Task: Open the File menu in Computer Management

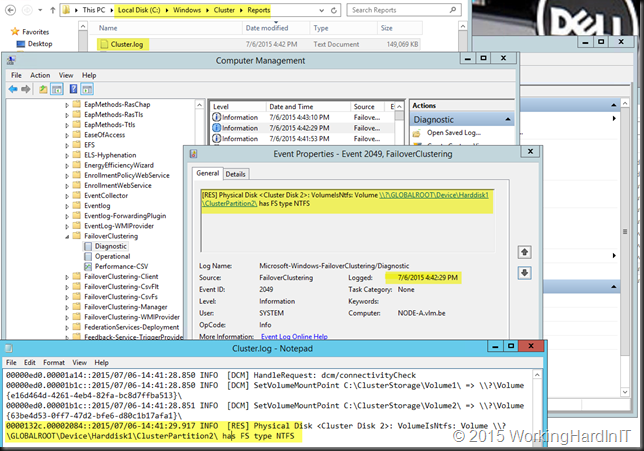Action: pos(16,75)
